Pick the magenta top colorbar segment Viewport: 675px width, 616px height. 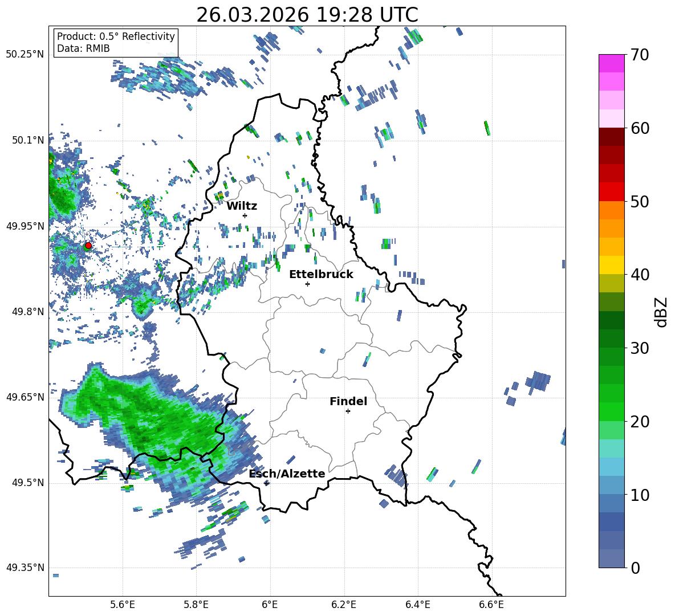(611, 63)
